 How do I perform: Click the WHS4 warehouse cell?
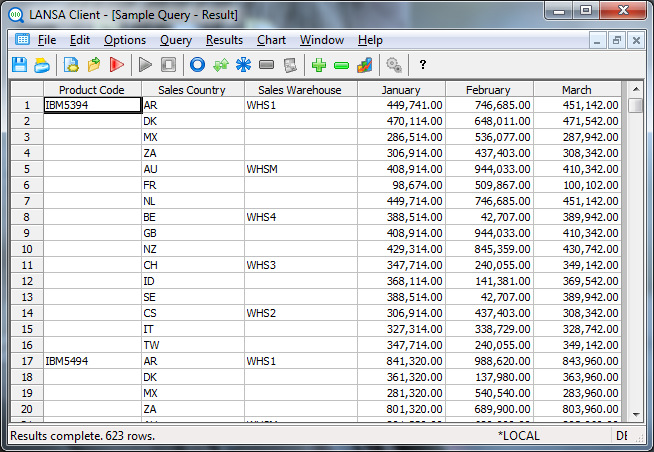(301, 217)
